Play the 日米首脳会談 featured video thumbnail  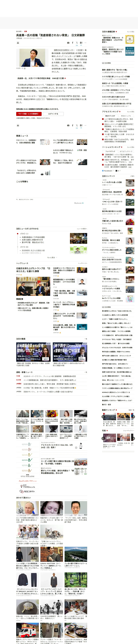[x=33, y=352]
